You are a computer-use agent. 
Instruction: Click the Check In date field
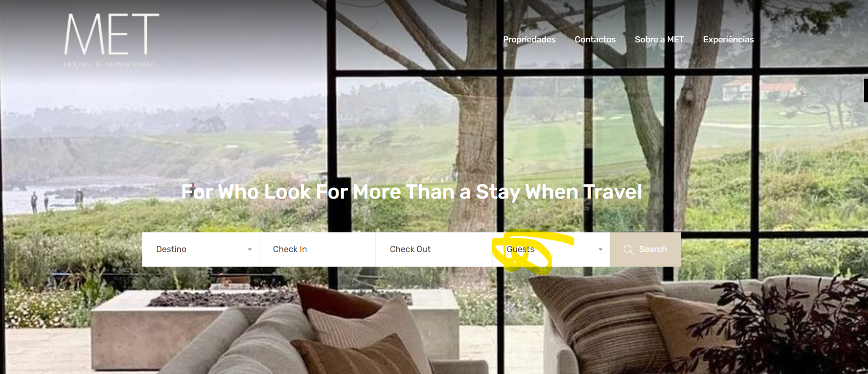tap(317, 250)
